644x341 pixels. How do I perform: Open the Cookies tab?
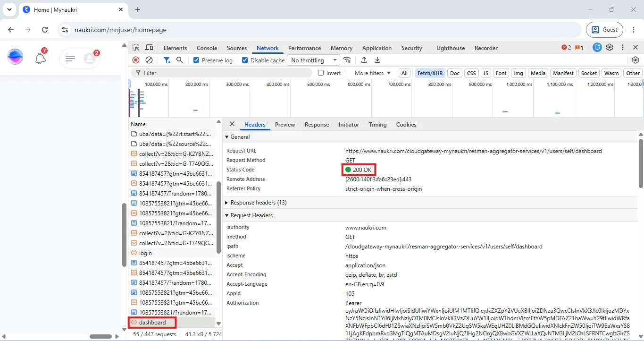(406, 125)
